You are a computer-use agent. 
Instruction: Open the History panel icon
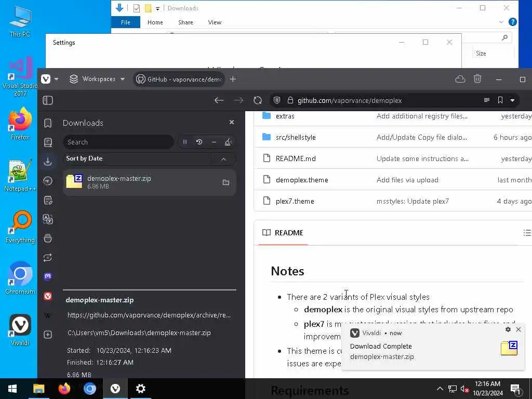tap(48, 181)
